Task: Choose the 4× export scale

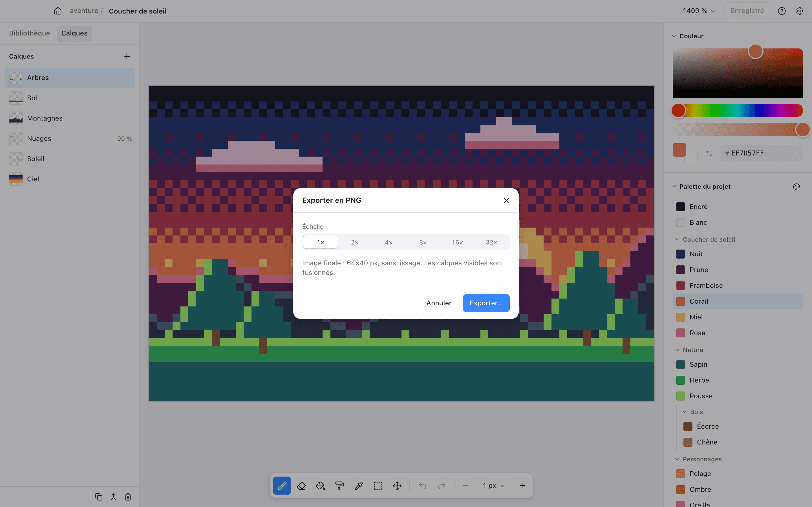Action: (x=389, y=242)
